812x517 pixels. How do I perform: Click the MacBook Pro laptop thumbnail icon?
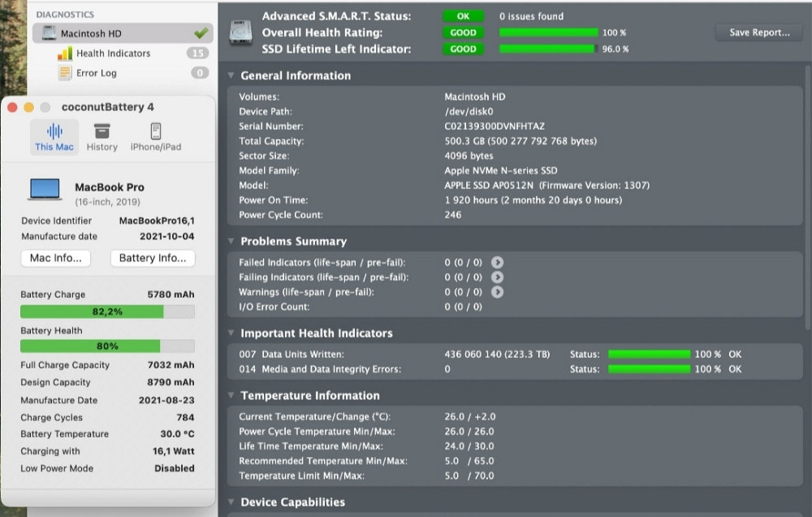tap(44, 190)
